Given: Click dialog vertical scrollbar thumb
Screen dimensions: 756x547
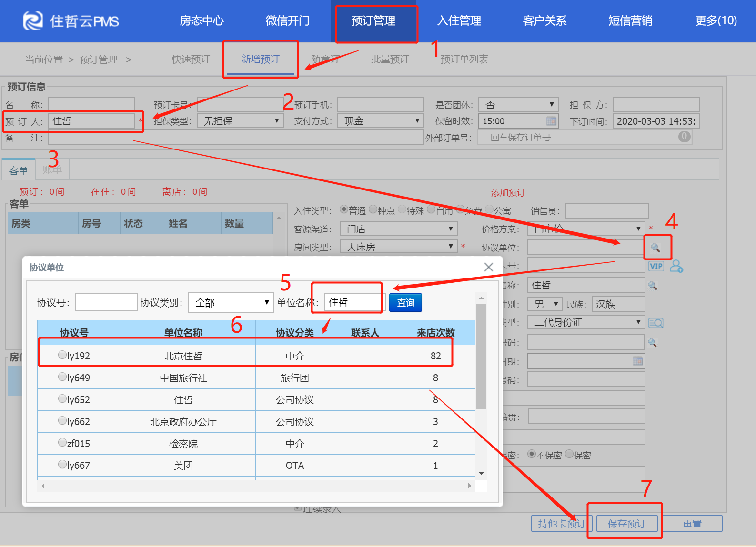Looking at the screenshot, I should [481, 356].
